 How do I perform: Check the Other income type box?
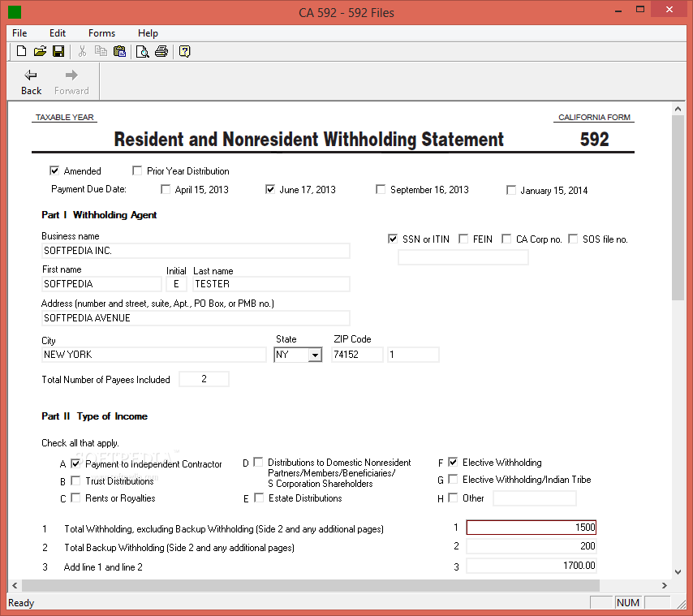pos(453,498)
